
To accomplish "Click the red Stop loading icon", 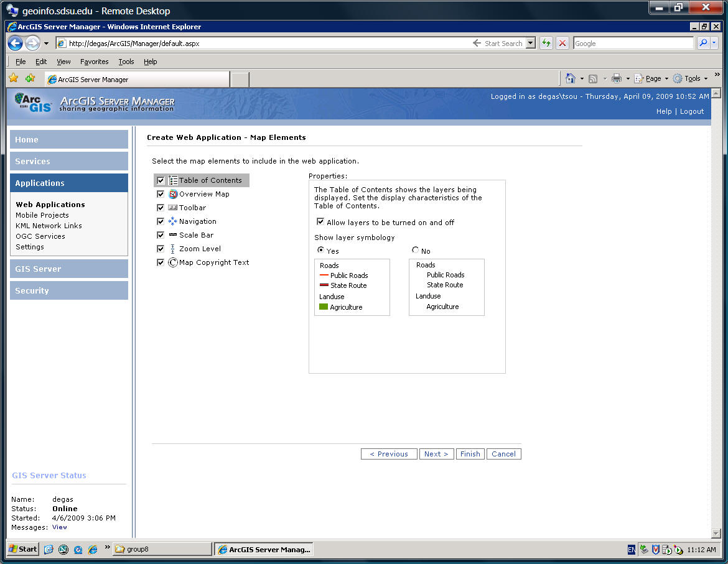I will [562, 43].
